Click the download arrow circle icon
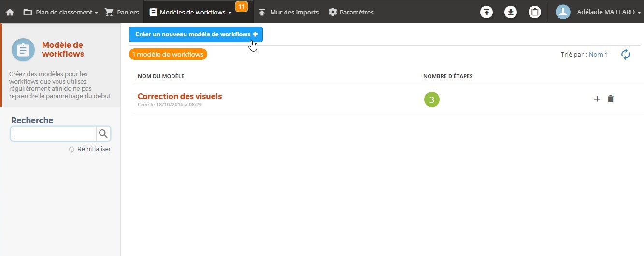 (511, 12)
